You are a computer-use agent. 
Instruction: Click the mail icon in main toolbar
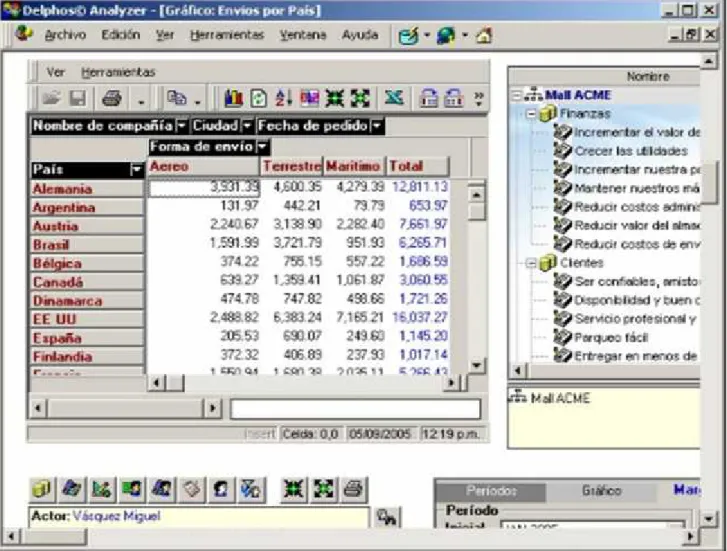click(409, 35)
